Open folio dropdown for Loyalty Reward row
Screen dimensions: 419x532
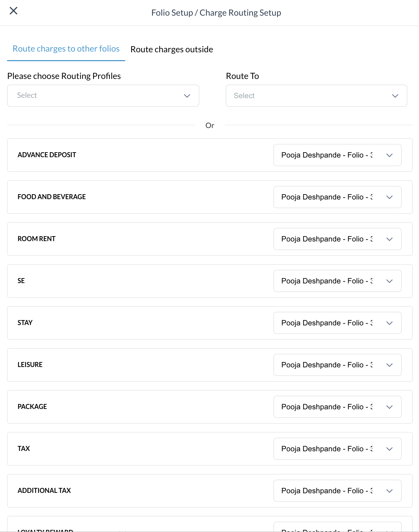pyautogui.click(x=337, y=528)
